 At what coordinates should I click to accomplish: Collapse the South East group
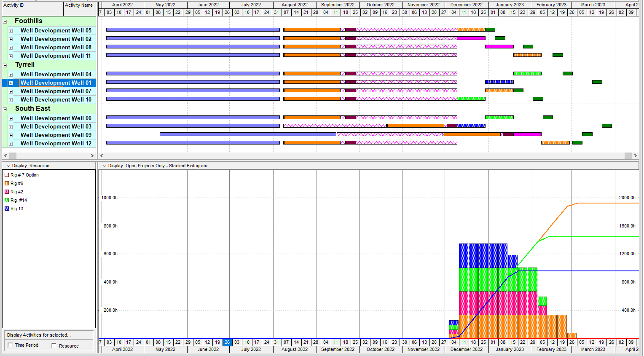(x=5, y=109)
